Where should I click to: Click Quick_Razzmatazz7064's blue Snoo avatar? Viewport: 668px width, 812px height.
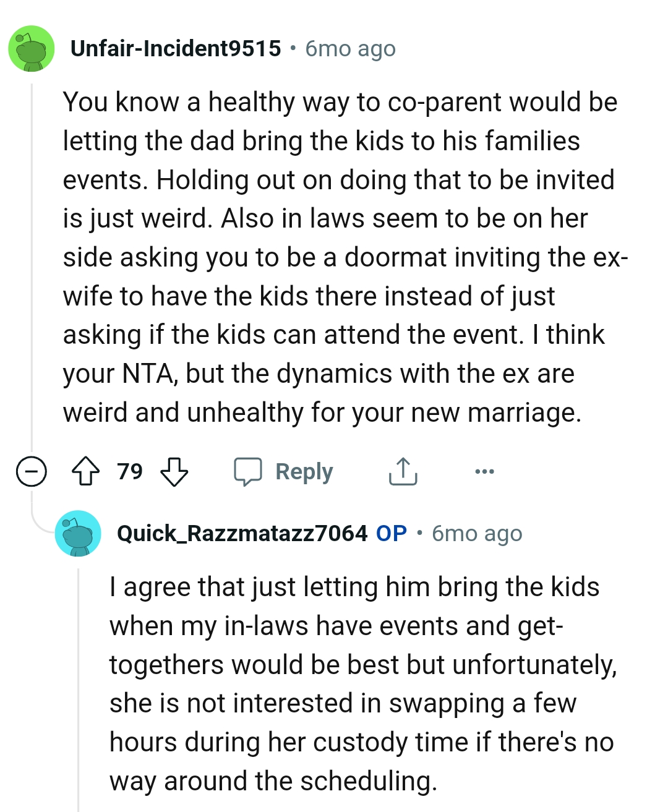(79, 533)
